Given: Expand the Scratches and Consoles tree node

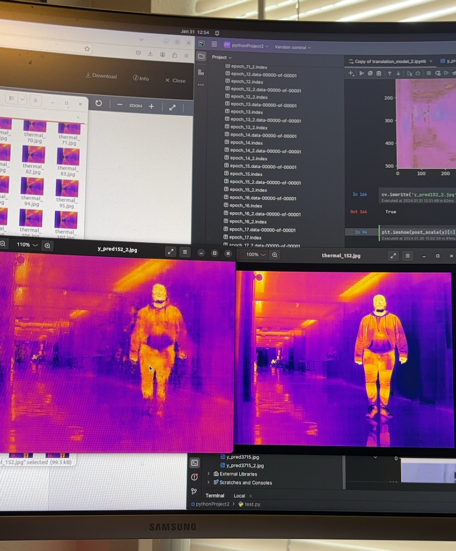Looking at the screenshot, I should 208,482.
